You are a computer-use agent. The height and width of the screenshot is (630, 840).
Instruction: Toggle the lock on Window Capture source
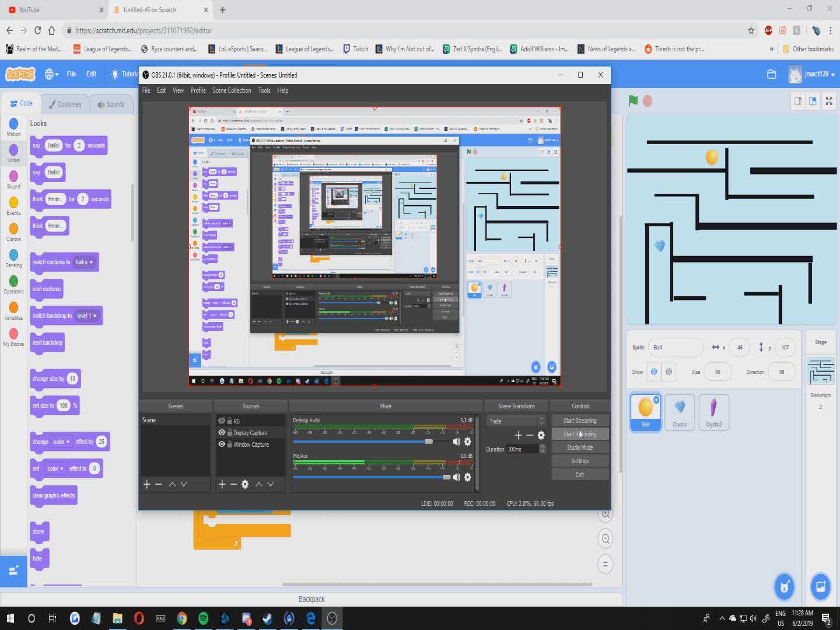click(230, 444)
